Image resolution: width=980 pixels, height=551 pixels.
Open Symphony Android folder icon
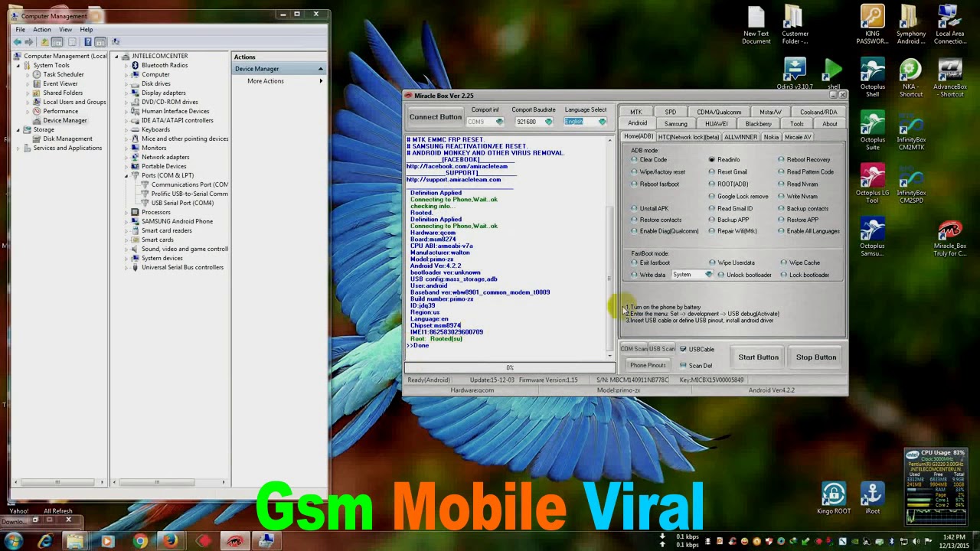(910, 25)
